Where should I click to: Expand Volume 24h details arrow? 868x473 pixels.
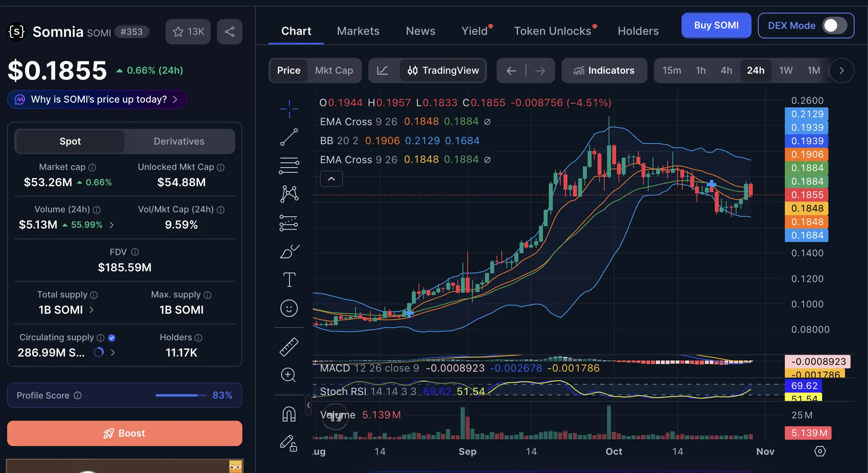[x=112, y=225]
